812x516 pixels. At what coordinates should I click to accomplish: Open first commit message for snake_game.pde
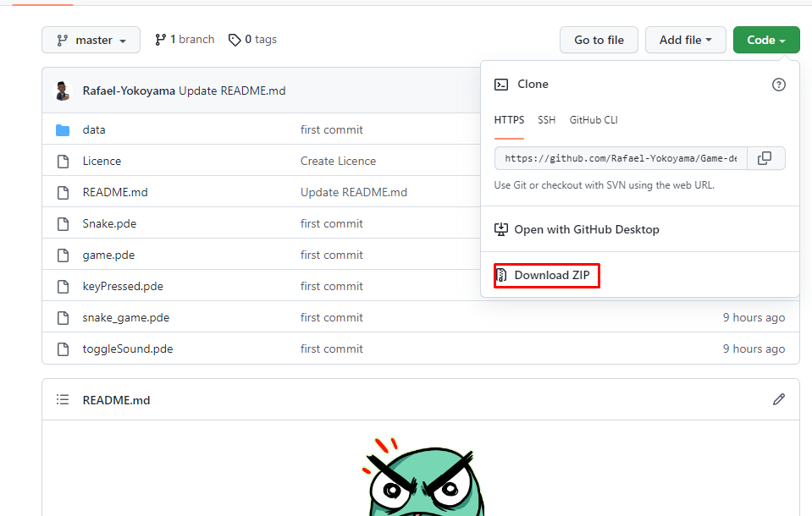(x=331, y=318)
